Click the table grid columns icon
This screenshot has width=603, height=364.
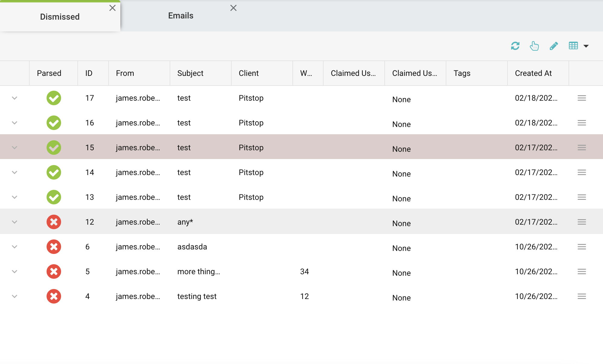(x=573, y=46)
